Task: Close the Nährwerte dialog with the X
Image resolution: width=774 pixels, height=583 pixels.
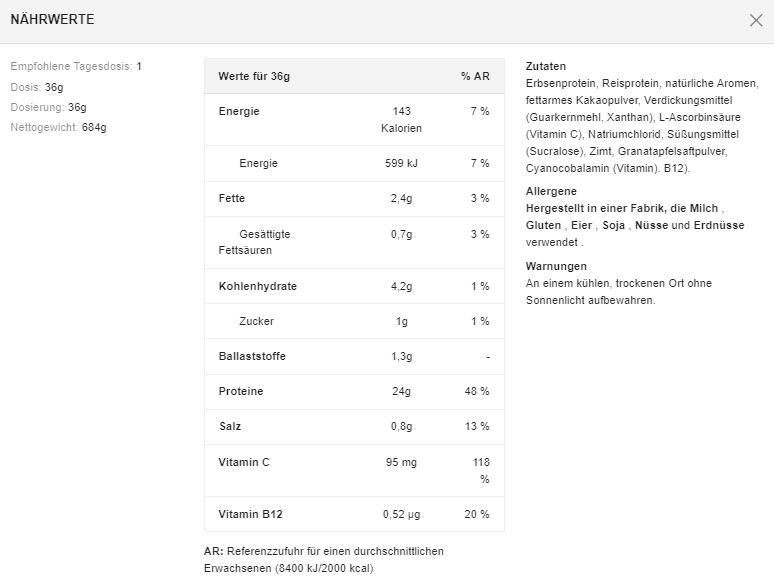Action: point(756,20)
